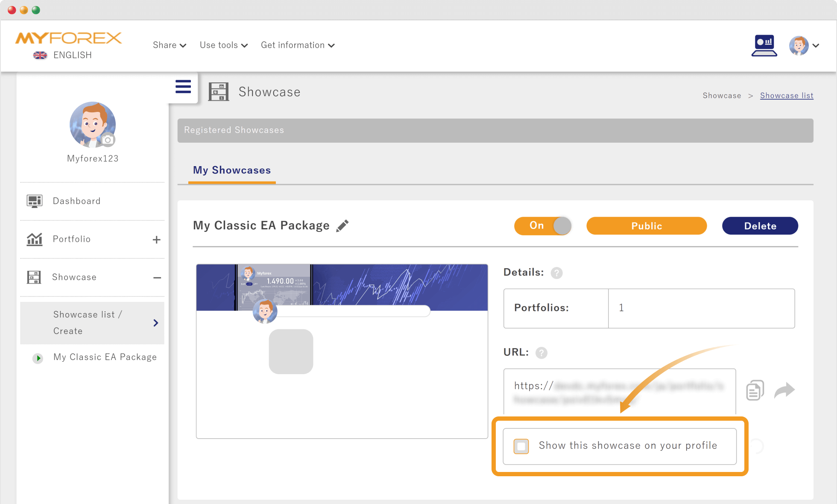
Task: Open the hamburger navigation menu
Action: (183, 87)
